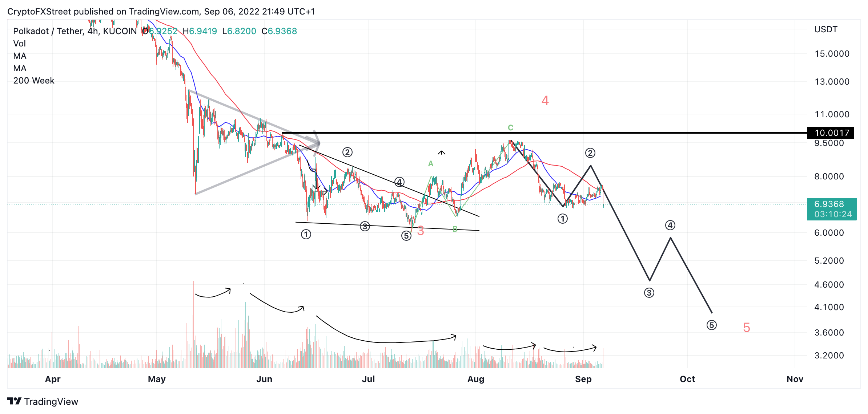The width and height of the screenshot is (868, 414).
Task: Click the 9.5000 price axis label
Action: point(829,143)
